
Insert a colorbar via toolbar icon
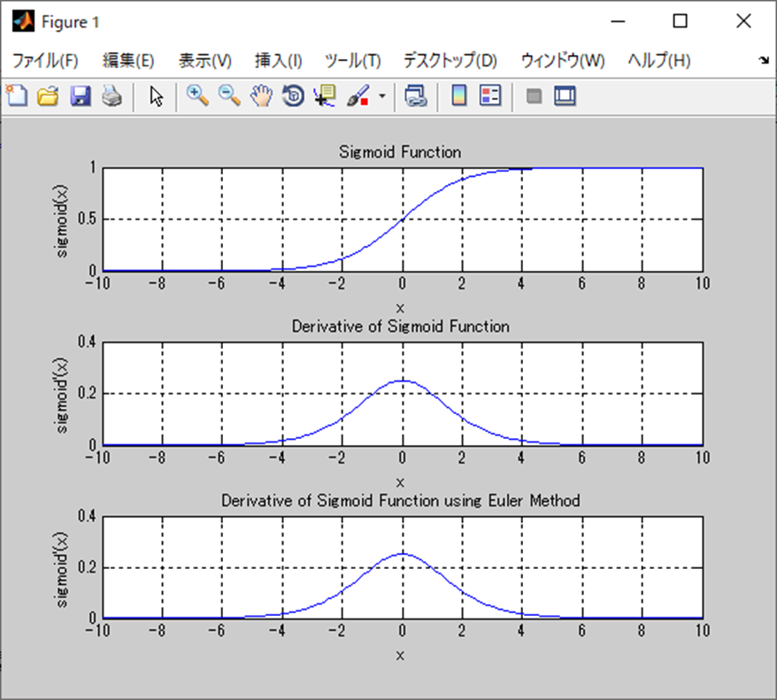[x=459, y=96]
